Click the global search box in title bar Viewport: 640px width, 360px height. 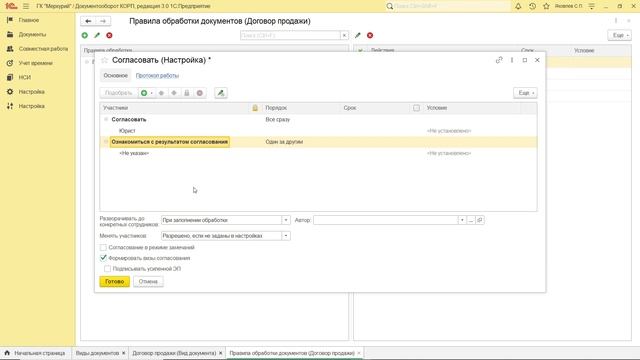point(448,6)
